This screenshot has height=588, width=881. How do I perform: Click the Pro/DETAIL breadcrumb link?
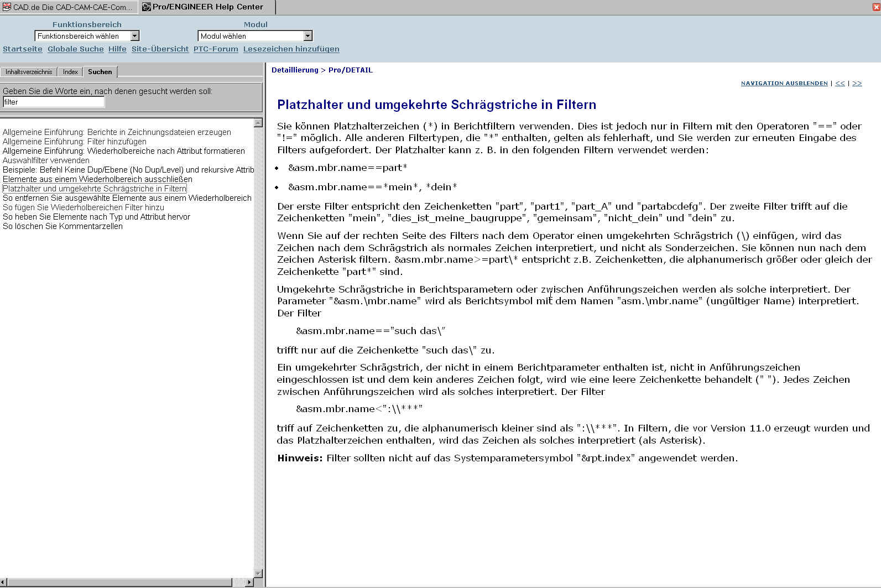pos(351,70)
